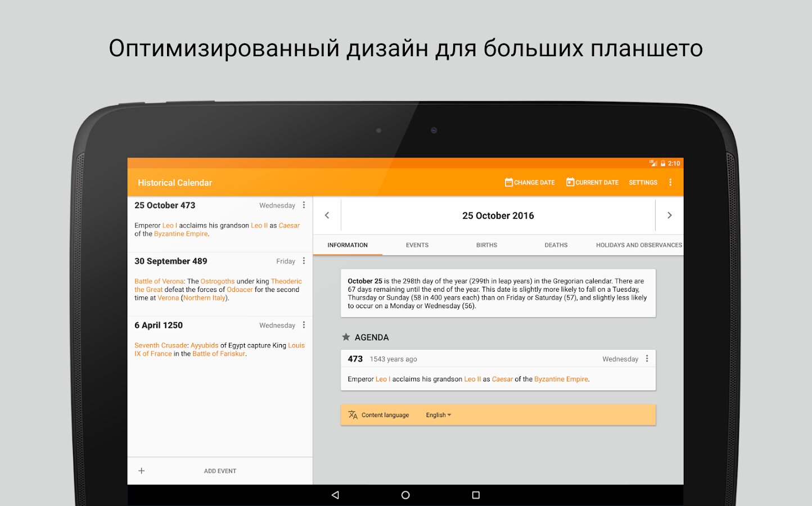This screenshot has height=506, width=812.
Task: Open the Caesar link in first event
Action: click(289, 225)
